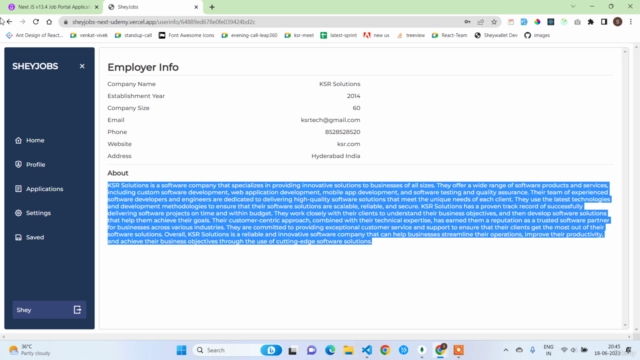
Task: Open images GitHub bookmark
Action: [537, 36]
